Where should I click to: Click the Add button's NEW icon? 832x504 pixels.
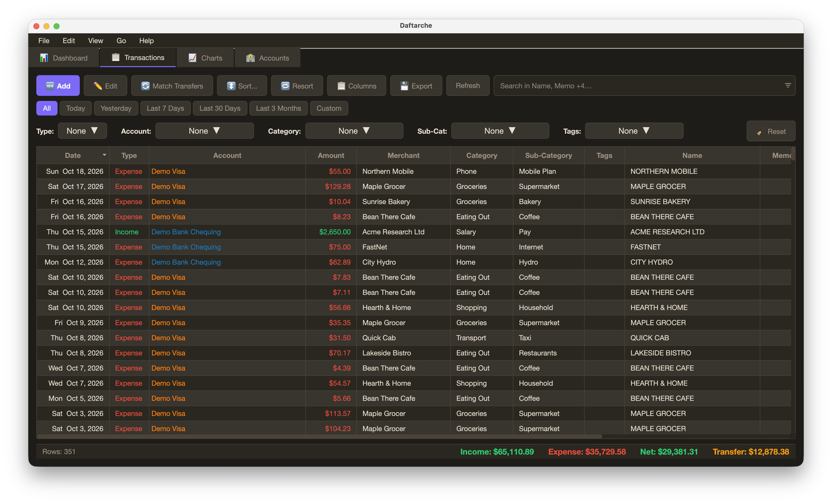(50, 86)
